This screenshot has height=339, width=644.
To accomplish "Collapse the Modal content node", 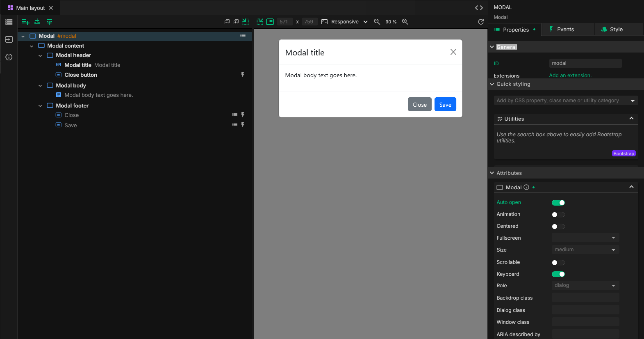I will point(32,46).
